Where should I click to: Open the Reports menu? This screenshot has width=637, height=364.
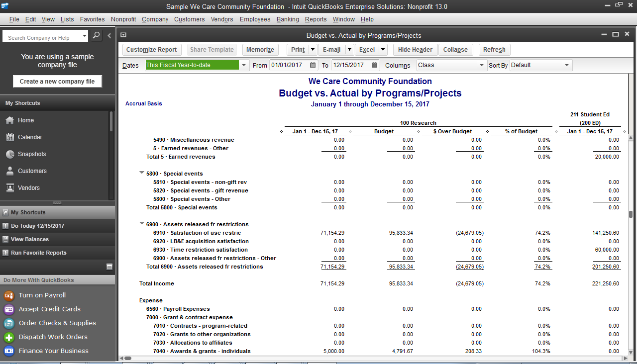pyautogui.click(x=316, y=19)
